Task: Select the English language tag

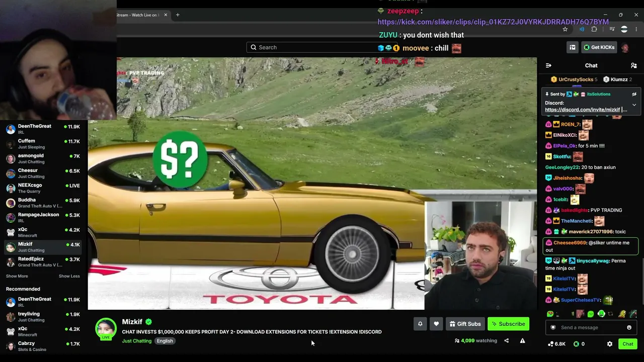Action: click(165, 341)
